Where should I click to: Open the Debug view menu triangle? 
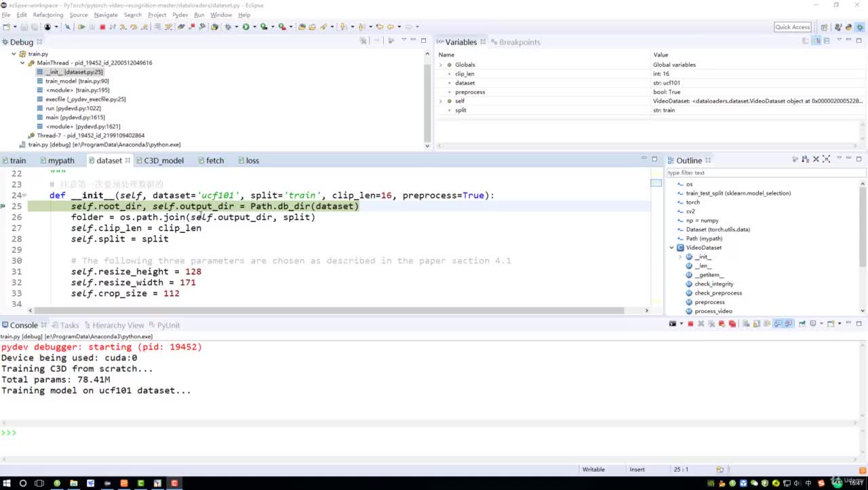[403, 41]
